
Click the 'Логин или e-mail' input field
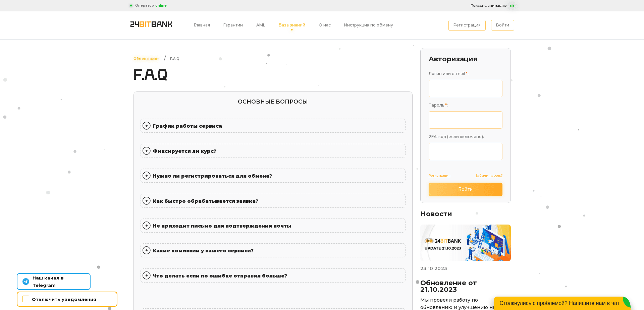(465, 88)
